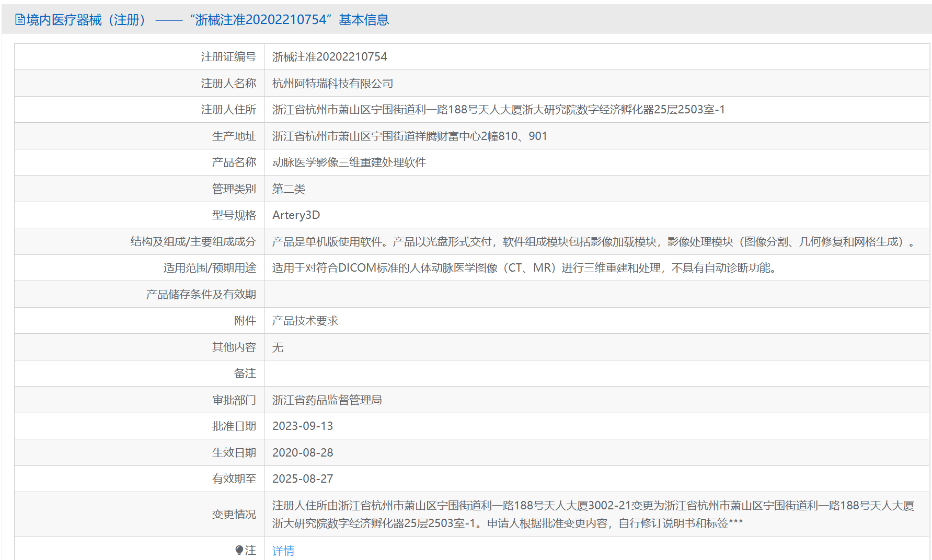Click the management category value 第二类
Image resolution: width=932 pixels, height=560 pixels.
tap(289, 189)
